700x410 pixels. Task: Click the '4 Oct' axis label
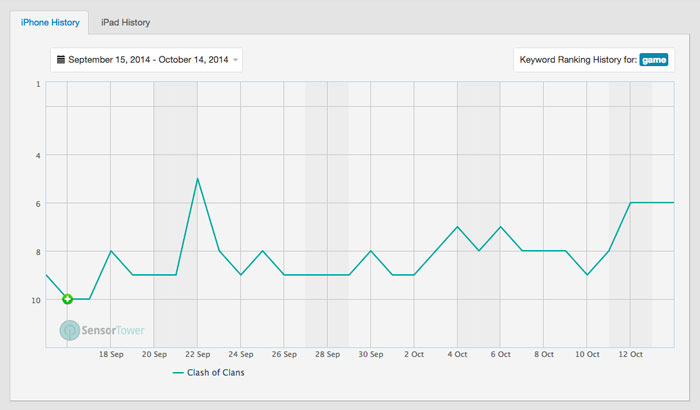click(457, 354)
